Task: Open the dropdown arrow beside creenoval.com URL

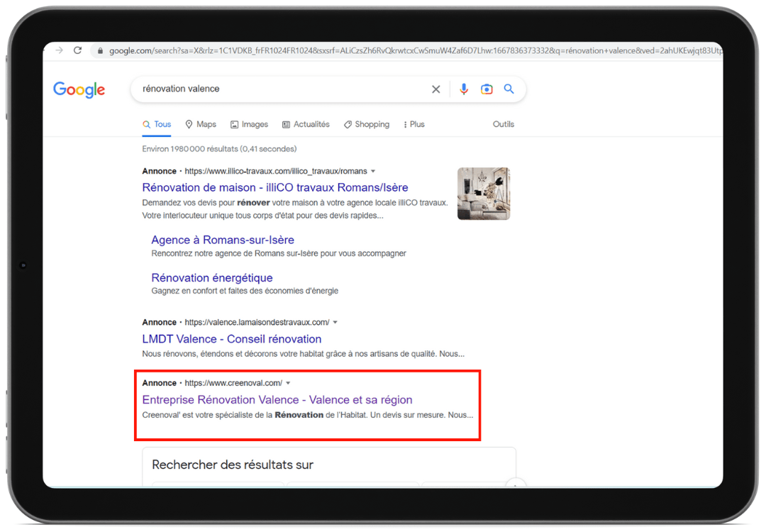Action: (x=288, y=382)
